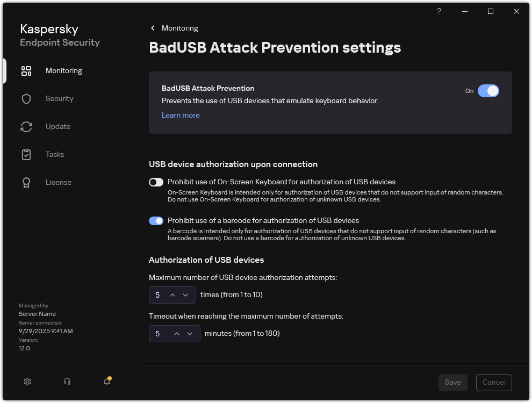Open the Monitoring section in sidebar
Image resolution: width=532 pixels, height=403 pixels.
click(x=63, y=70)
